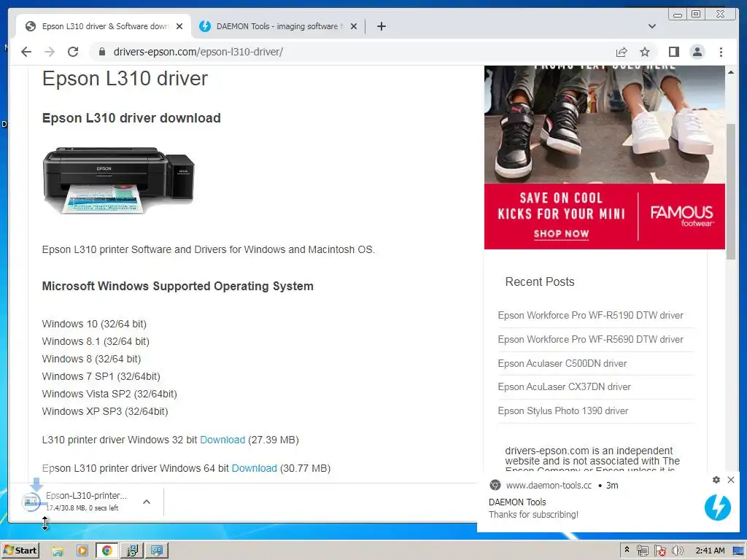
Task: Open the browser side panel
Action: (x=673, y=52)
